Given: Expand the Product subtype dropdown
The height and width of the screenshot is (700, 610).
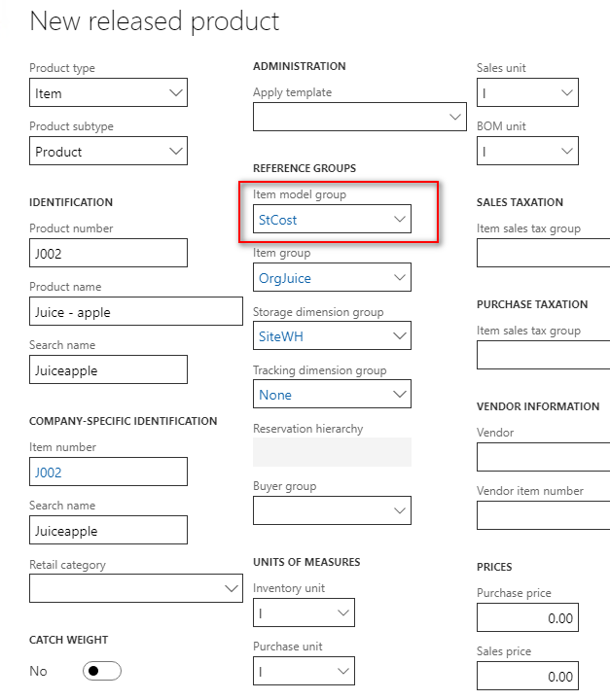Looking at the screenshot, I should (176, 152).
